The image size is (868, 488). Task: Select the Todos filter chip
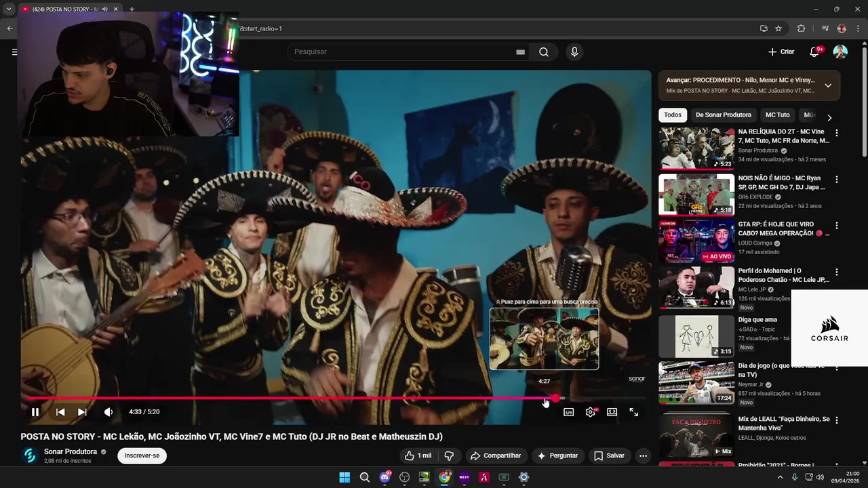tap(673, 115)
